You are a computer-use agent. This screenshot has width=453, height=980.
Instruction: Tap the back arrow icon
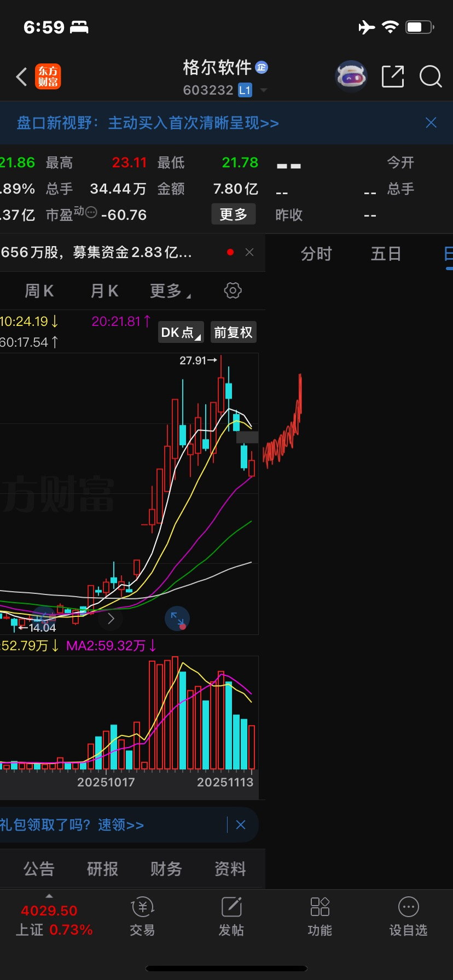coord(21,77)
